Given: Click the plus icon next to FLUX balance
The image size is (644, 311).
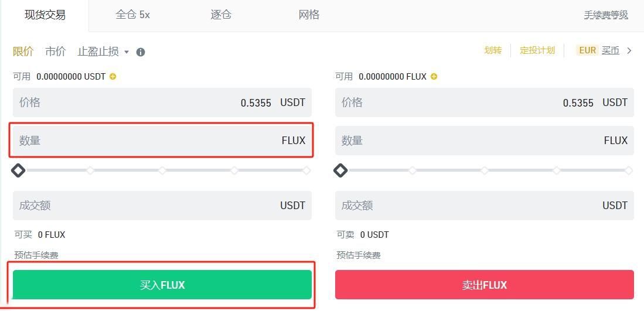Looking at the screenshot, I should coord(434,77).
